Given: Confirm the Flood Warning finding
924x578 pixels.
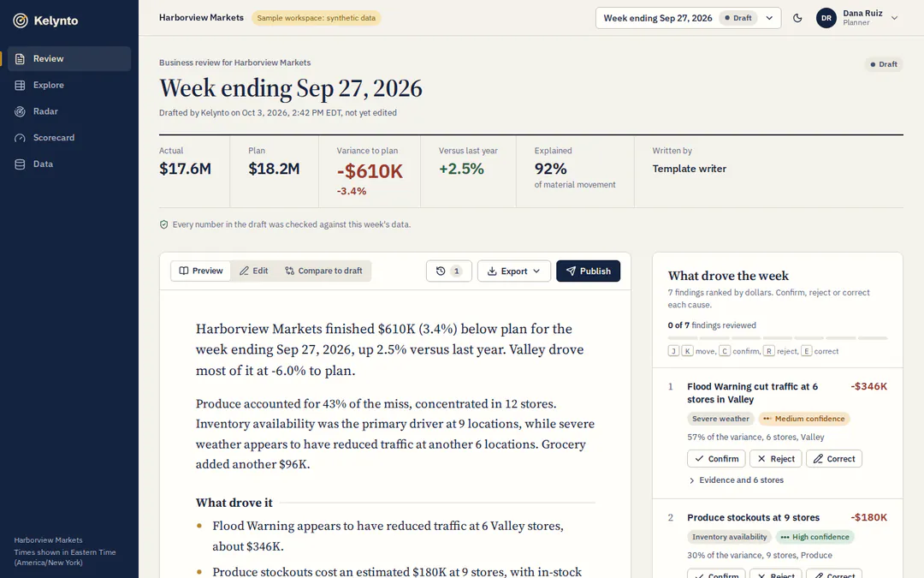Looking at the screenshot, I should 716,459.
